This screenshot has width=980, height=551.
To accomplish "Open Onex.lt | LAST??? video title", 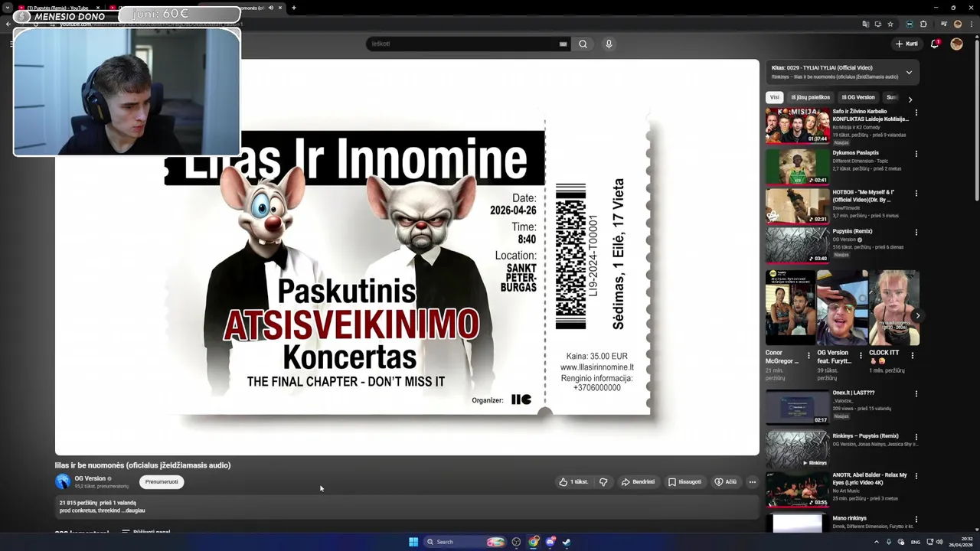I will 854,393.
